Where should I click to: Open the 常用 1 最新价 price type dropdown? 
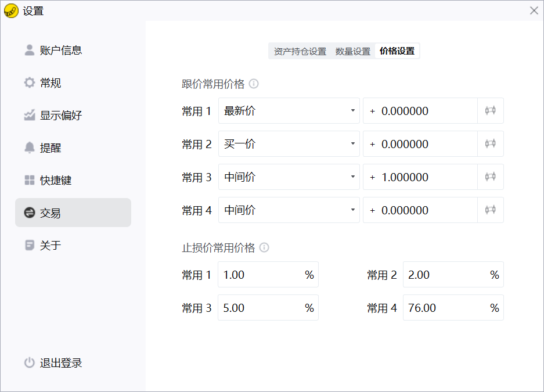point(289,111)
